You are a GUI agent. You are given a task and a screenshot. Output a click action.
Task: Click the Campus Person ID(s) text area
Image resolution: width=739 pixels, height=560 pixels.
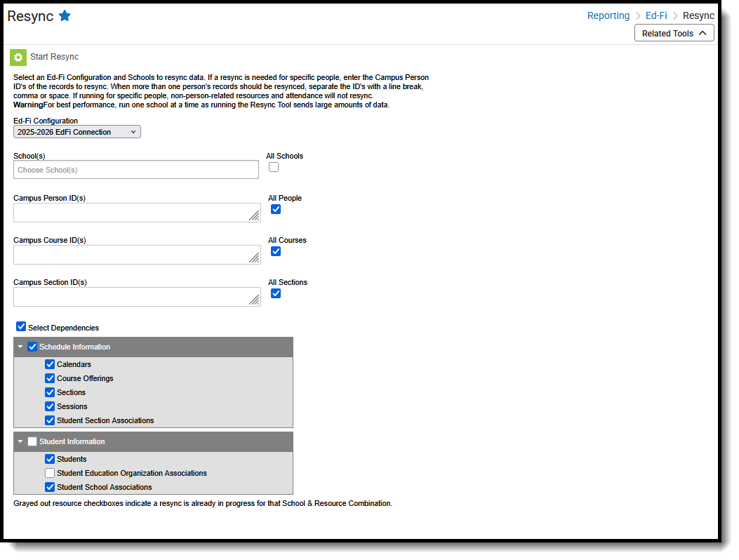[x=137, y=213]
